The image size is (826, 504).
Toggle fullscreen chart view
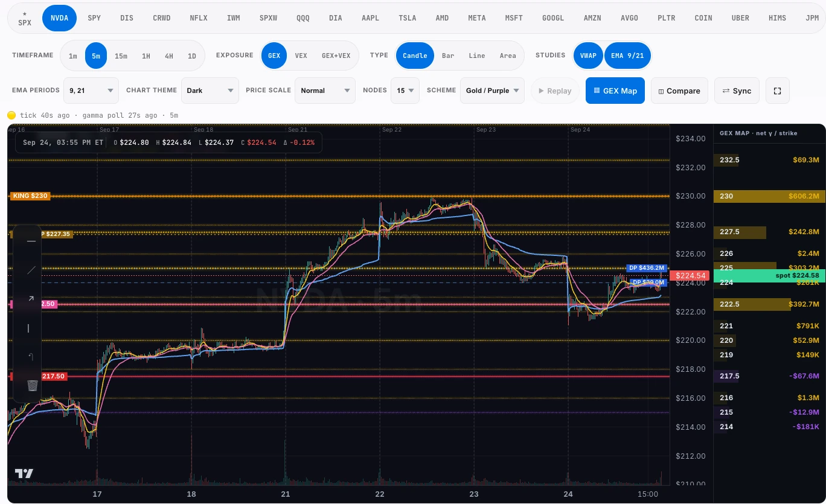pos(778,91)
